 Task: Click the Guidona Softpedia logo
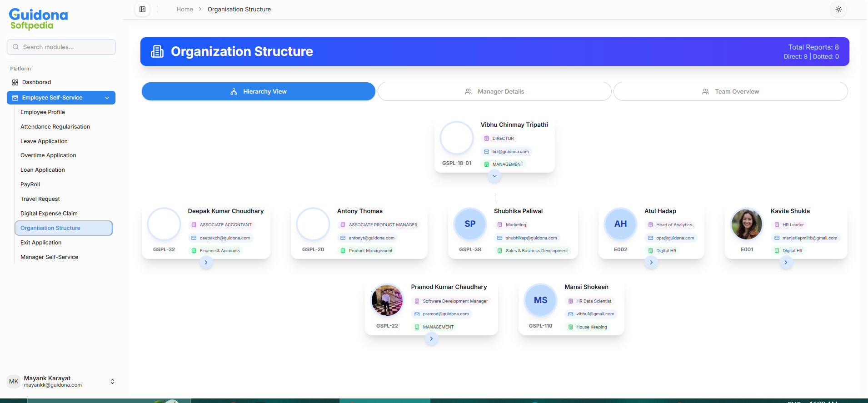[x=38, y=19]
